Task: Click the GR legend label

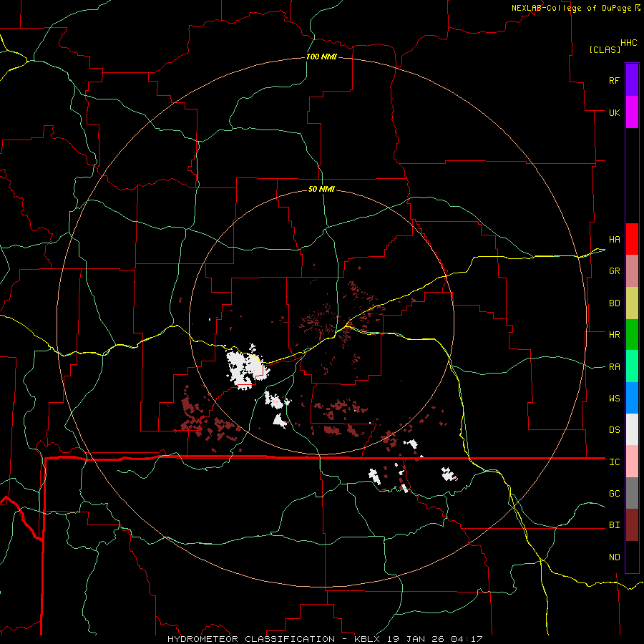Action: 614,271
